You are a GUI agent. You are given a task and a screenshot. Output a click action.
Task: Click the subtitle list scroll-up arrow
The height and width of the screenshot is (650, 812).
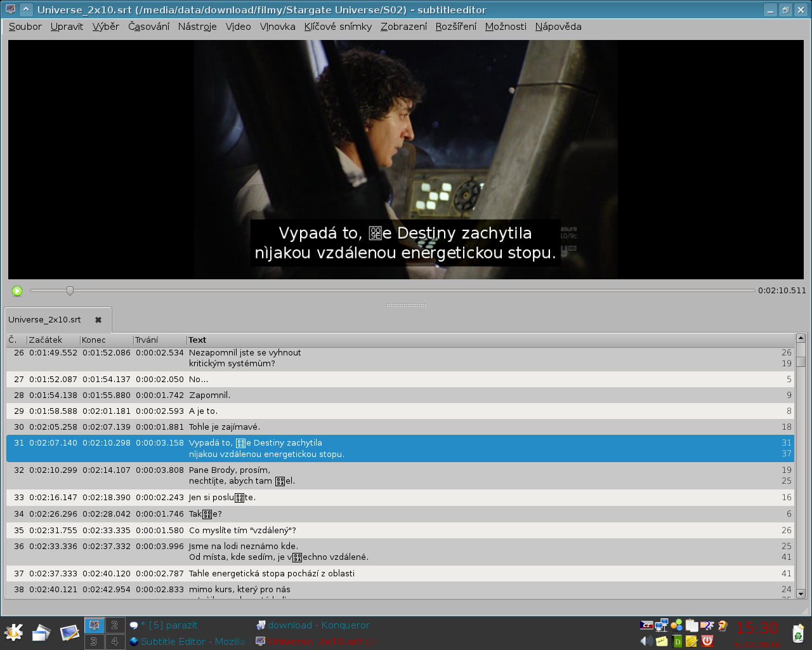coord(801,338)
